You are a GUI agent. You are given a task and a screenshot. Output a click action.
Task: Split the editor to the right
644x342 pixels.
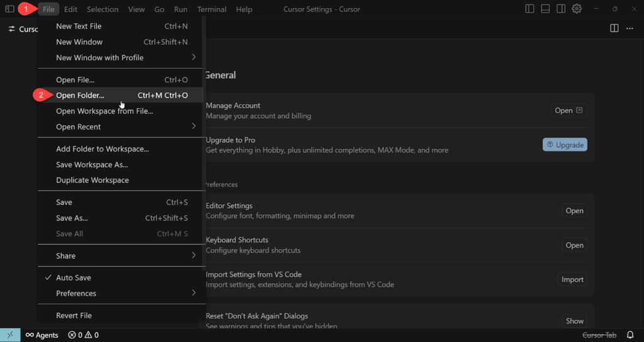tap(614, 28)
